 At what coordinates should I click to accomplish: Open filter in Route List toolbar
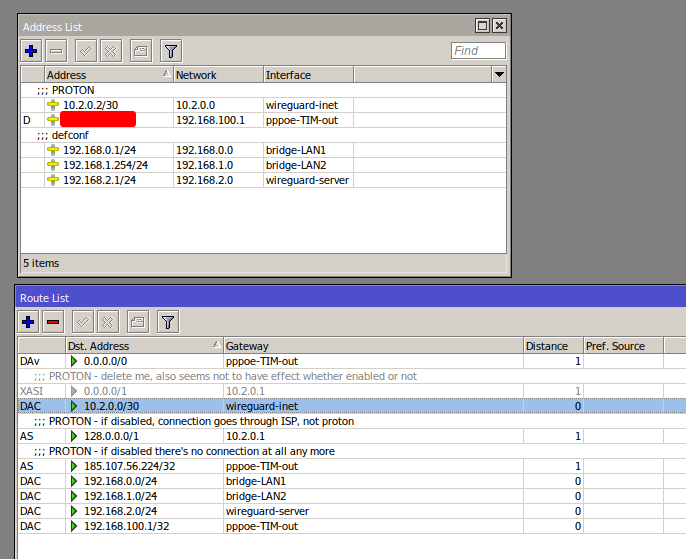click(x=168, y=322)
